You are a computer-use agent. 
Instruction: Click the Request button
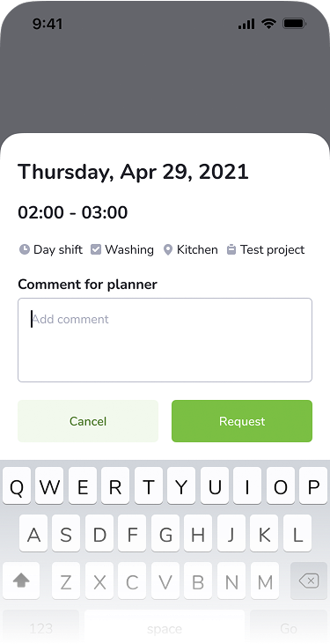coord(242,421)
